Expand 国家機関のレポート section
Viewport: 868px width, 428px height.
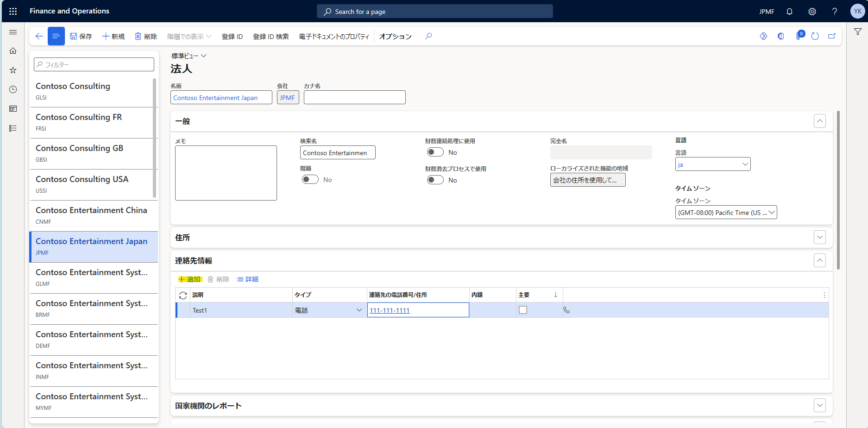tap(820, 406)
